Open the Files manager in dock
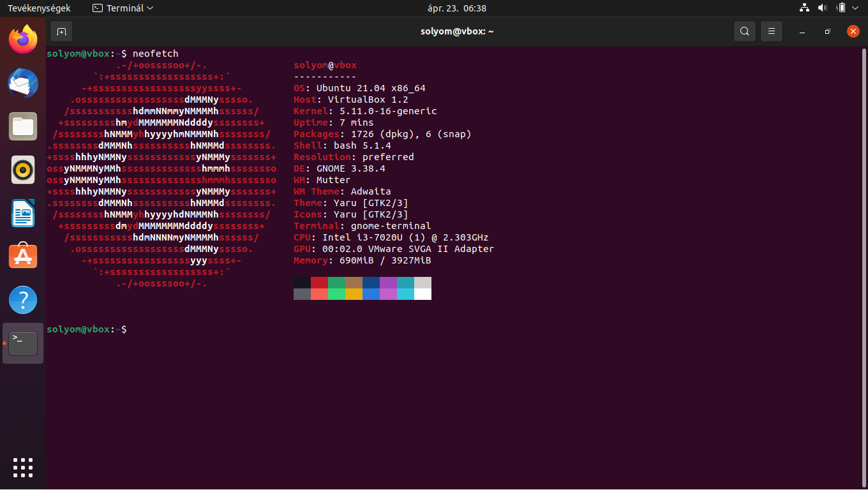 [x=23, y=126]
